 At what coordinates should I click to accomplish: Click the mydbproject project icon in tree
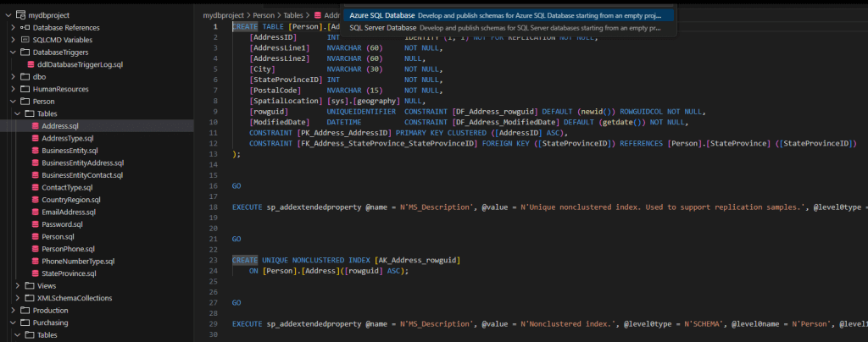(20, 15)
